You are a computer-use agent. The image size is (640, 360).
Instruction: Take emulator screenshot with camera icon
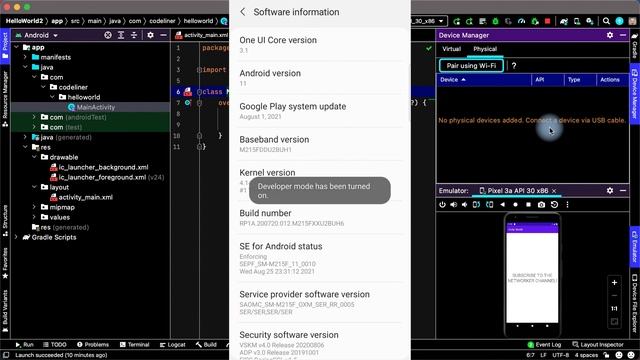[x=541, y=204]
